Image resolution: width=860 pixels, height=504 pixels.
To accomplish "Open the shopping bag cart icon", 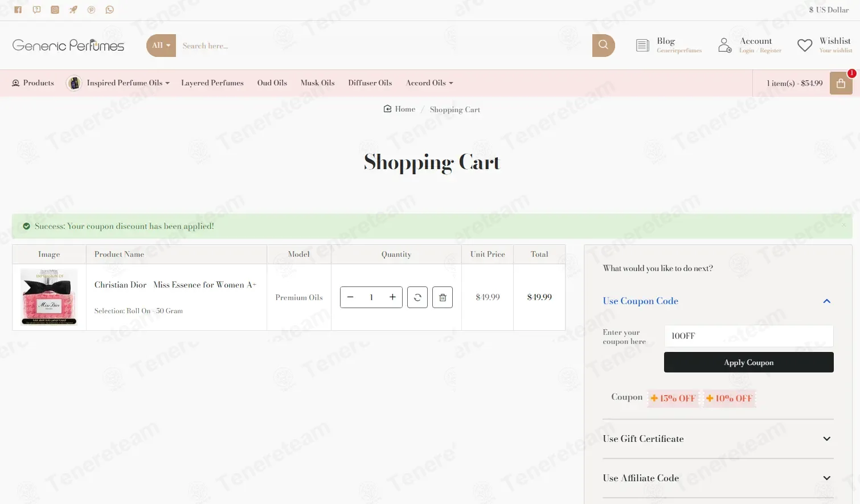I will pos(841,83).
